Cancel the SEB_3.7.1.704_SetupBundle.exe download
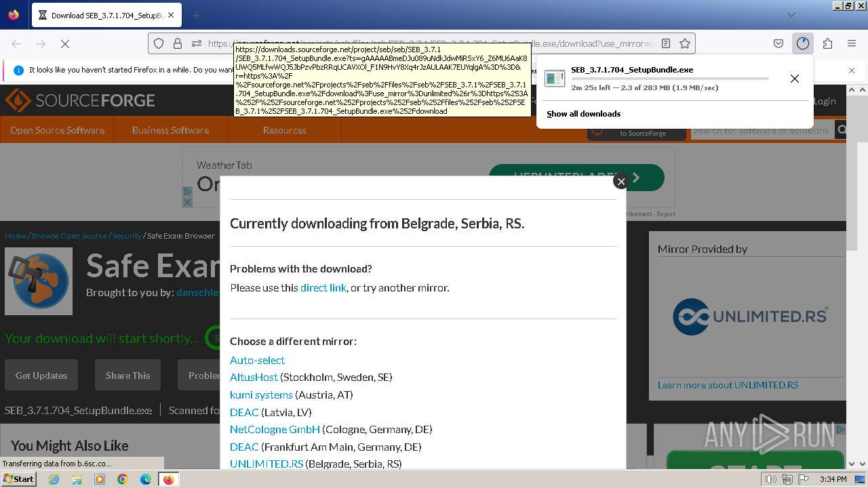This screenshot has height=488, width=868. pyautogui.click(x=795, y=79)
